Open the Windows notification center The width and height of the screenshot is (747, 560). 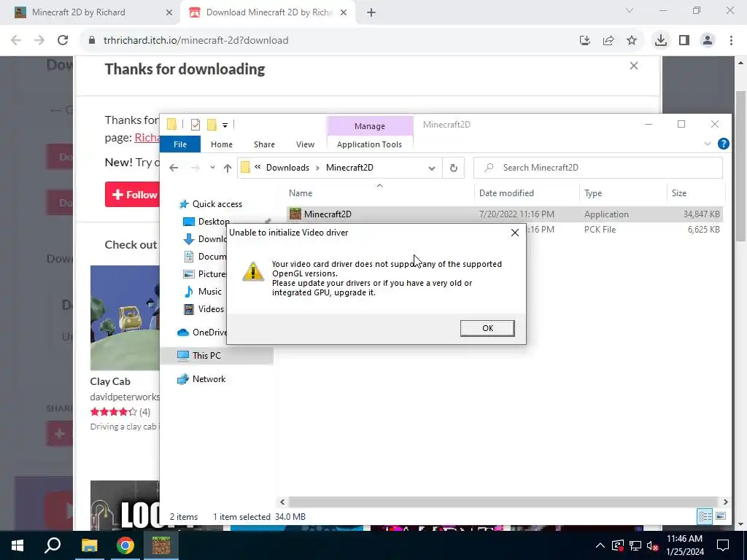[723, 545]
